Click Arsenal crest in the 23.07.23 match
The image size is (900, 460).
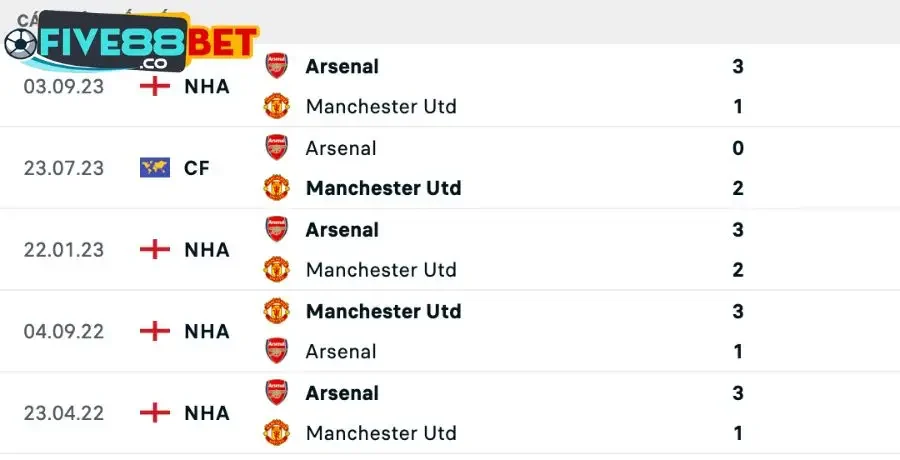[276, 148]
